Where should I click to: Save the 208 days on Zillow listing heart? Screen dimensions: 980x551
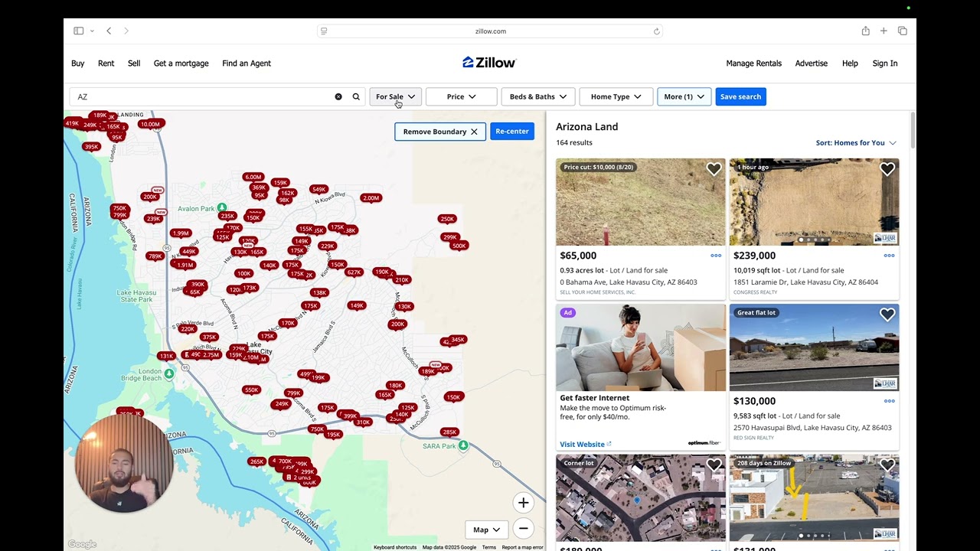click(x=887, y=465)
